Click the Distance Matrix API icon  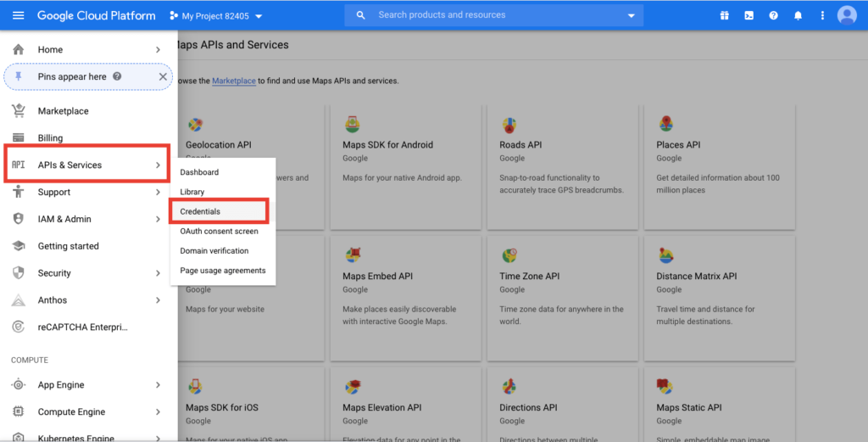(666, 255)
